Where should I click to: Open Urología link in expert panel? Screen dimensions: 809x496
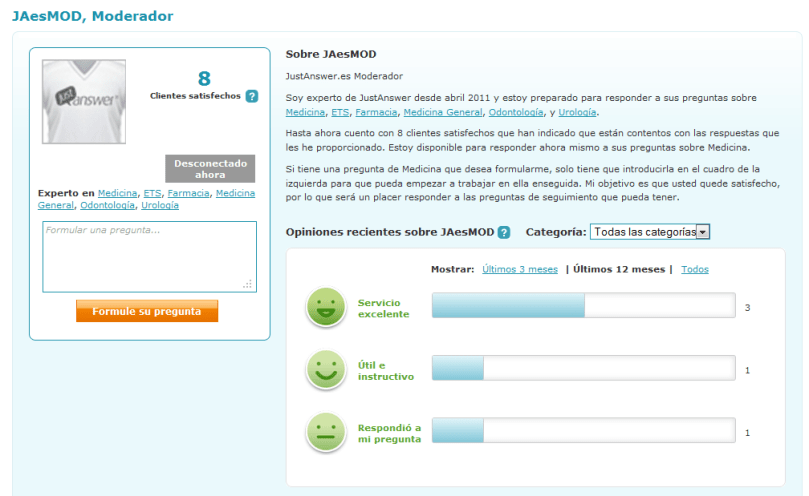[160, 205]
